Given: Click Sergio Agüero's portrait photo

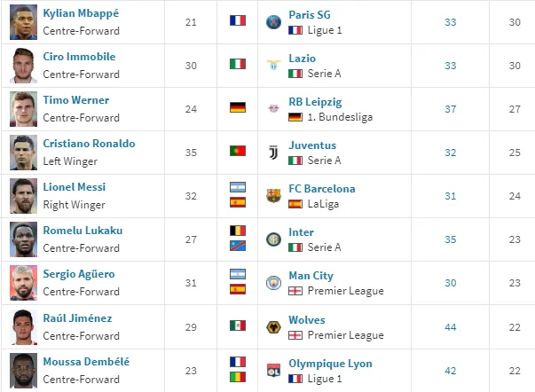Looking at the screenshot, I should [23, 283].
